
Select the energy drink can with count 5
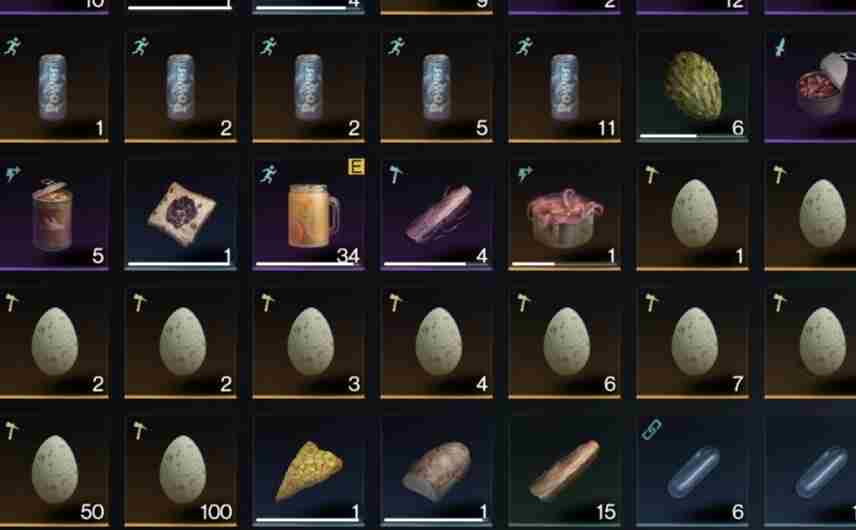coord(437,87)
